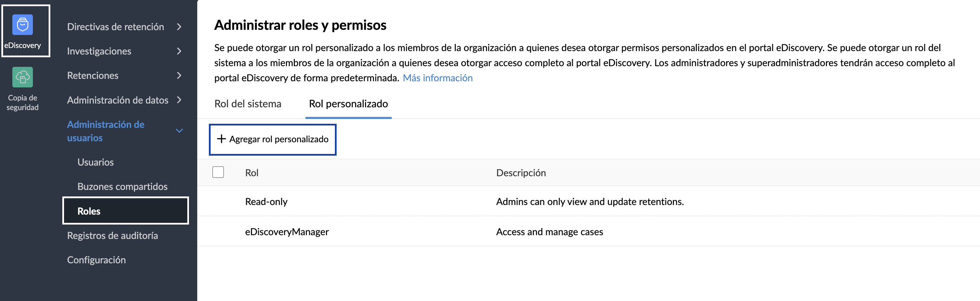The image size is (980, 301).
Task: Open Configuración in the sidebar
Action: pyautogui.click(x=96, y=260)
